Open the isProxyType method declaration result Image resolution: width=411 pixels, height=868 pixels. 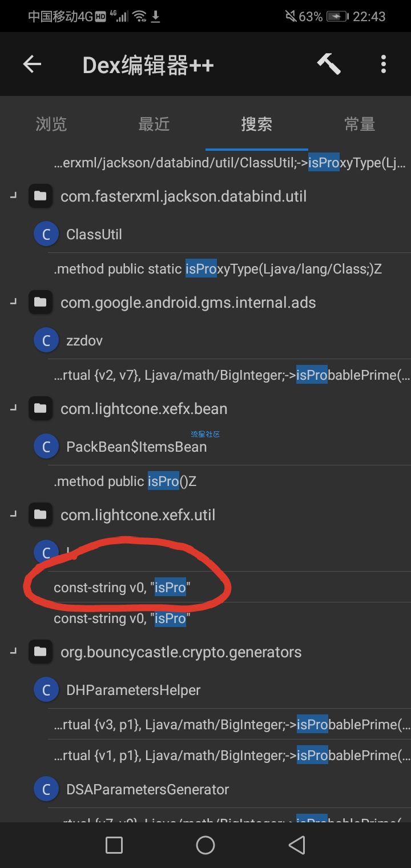point(217,269)
